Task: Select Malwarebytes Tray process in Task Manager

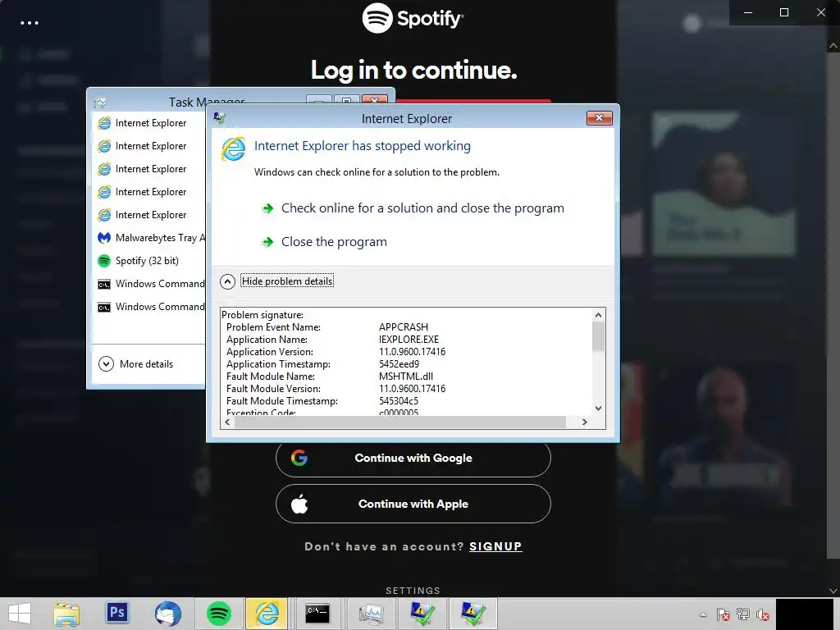Action: (149, 238)
